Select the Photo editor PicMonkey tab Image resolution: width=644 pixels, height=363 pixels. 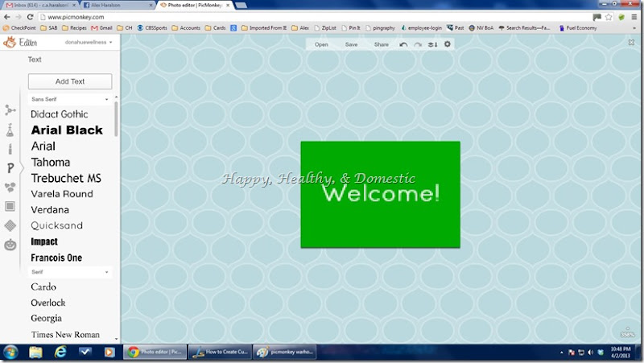(x=195, y=6)
